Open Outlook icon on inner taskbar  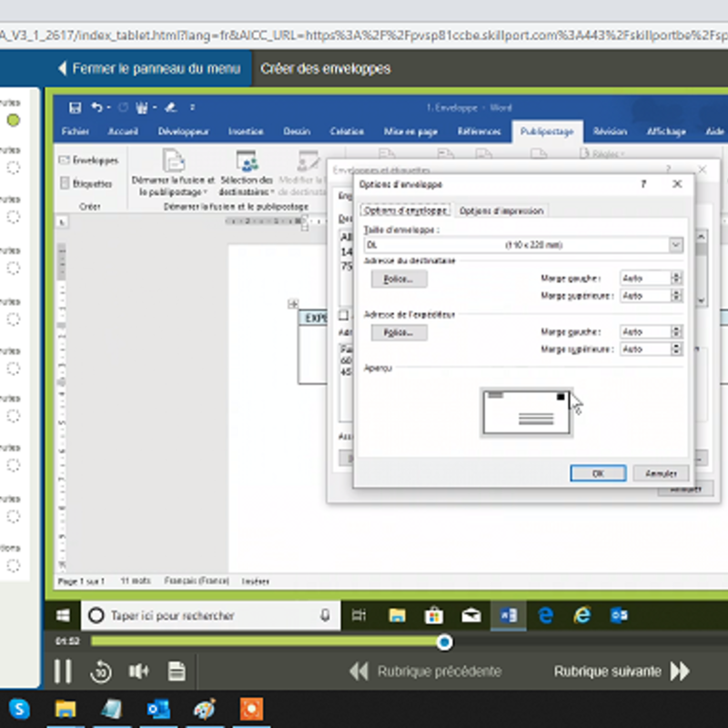[620, 616]
